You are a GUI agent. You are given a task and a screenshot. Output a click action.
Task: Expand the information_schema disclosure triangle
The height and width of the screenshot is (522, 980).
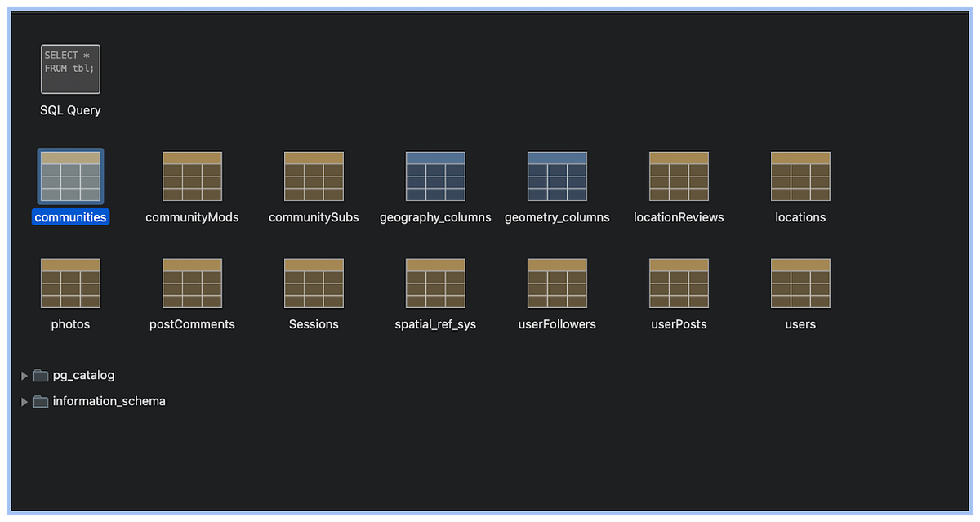[24, 401]
